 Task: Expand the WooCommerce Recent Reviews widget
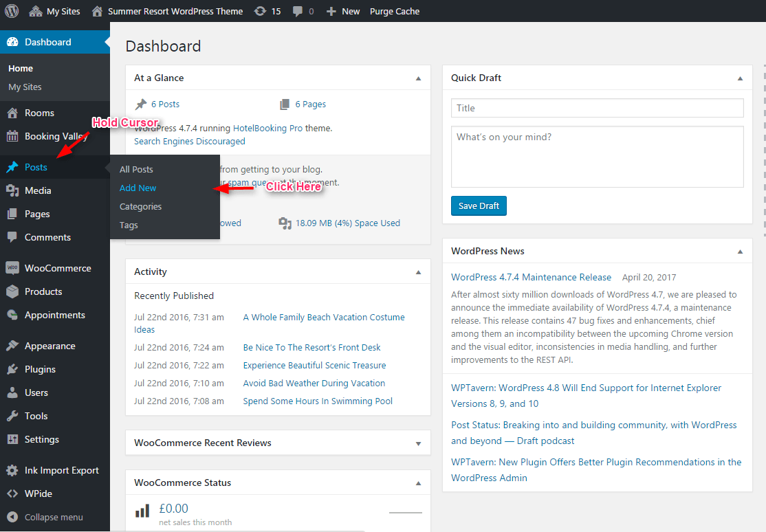pyautogui.click(x=418, y=443)
